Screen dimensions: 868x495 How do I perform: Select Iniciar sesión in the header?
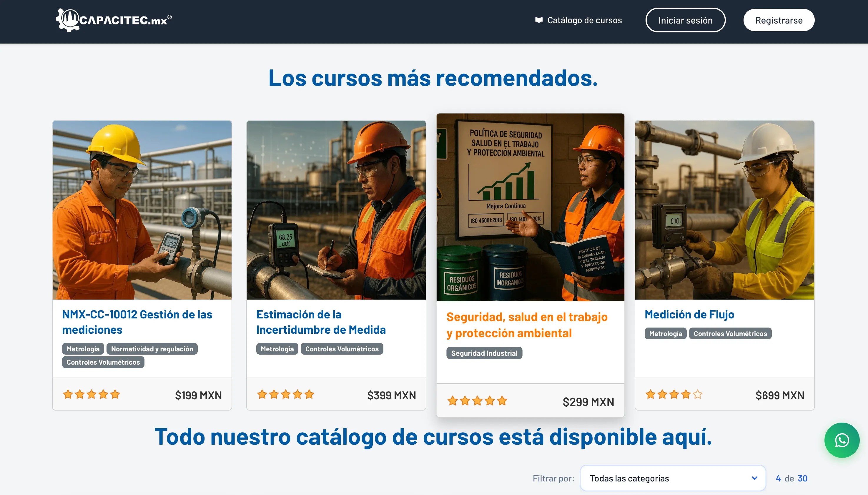[x=685, y=20]
